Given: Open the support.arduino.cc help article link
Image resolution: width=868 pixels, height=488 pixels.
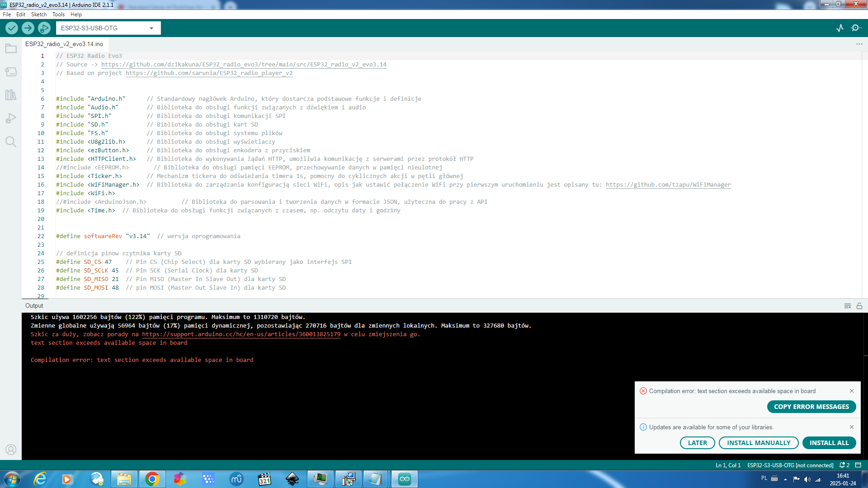Looking at the screenshot, I should [241, 334].
